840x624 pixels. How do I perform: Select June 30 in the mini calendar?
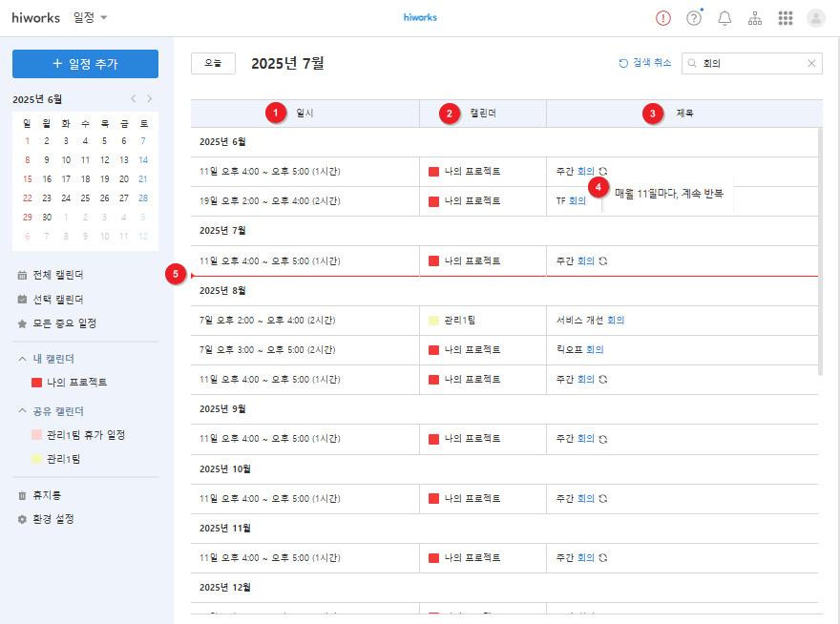pos(47,217)
